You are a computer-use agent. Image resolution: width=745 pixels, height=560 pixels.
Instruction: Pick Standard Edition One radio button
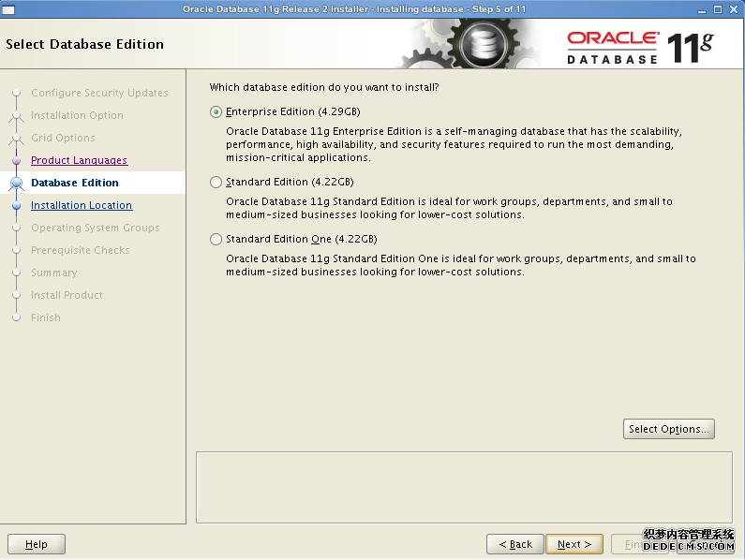[x=216, y=240]
